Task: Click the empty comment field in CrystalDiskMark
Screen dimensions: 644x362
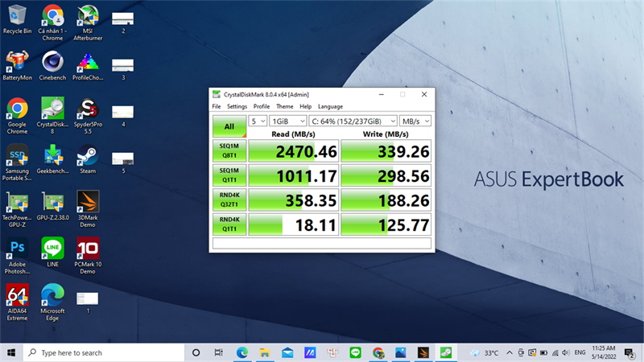Action: (x=322, y=243)
